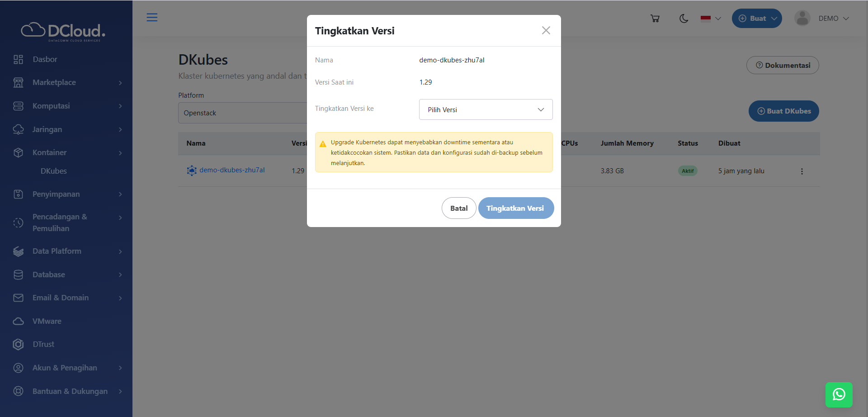Screen dimensions: 868x417
Task: Click the Batal button
Action: [458, 208]
